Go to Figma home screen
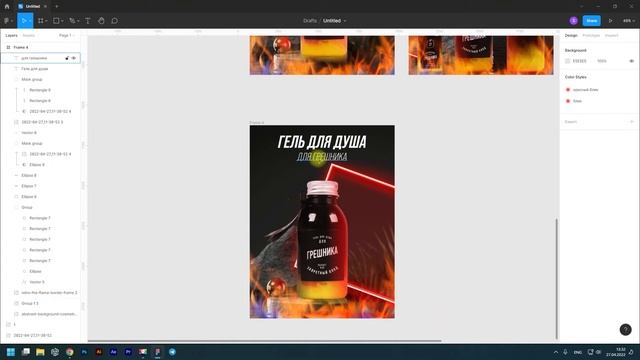The image size is (640, 360). (7, 7)
